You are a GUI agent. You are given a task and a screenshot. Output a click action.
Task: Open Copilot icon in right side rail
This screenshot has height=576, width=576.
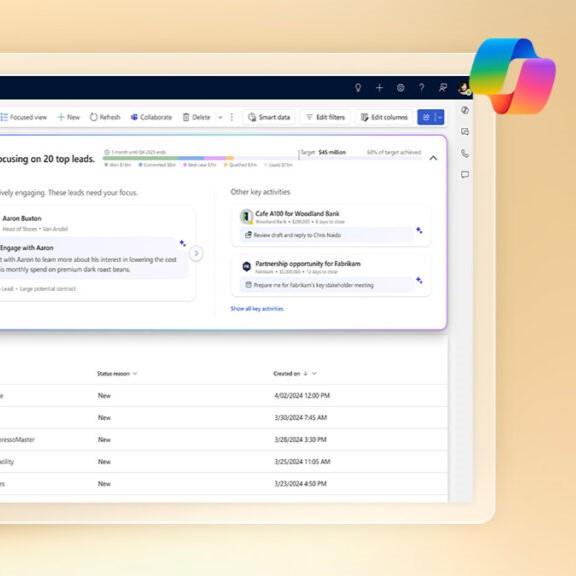(x=465, y=110)
